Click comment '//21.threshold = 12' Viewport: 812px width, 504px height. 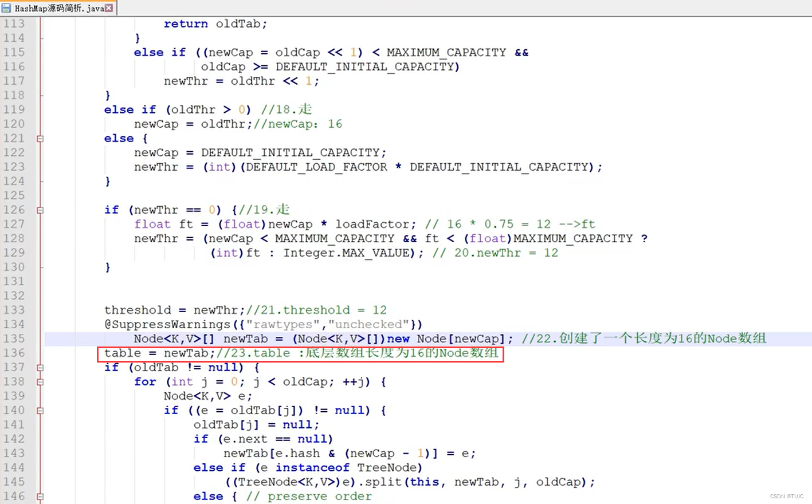coord(317,310)
